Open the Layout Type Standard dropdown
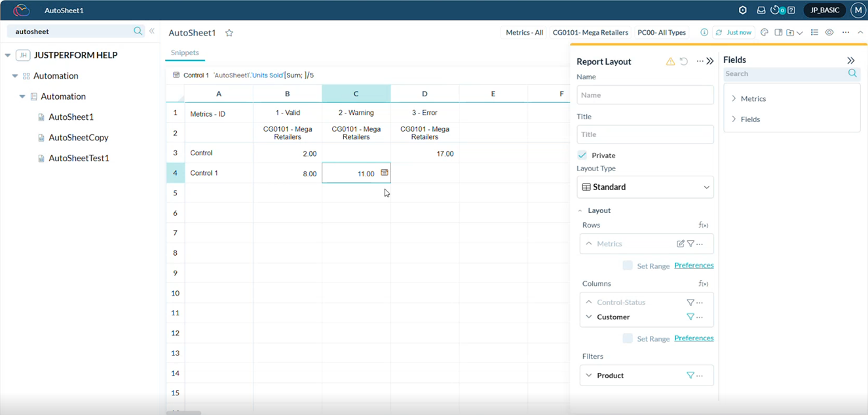 point(645,187)
